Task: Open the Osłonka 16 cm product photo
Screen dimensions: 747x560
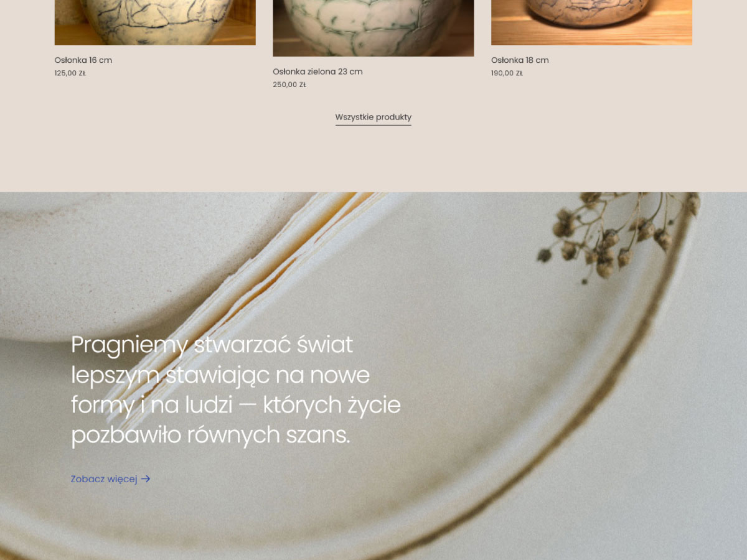Action: point(155,22)
